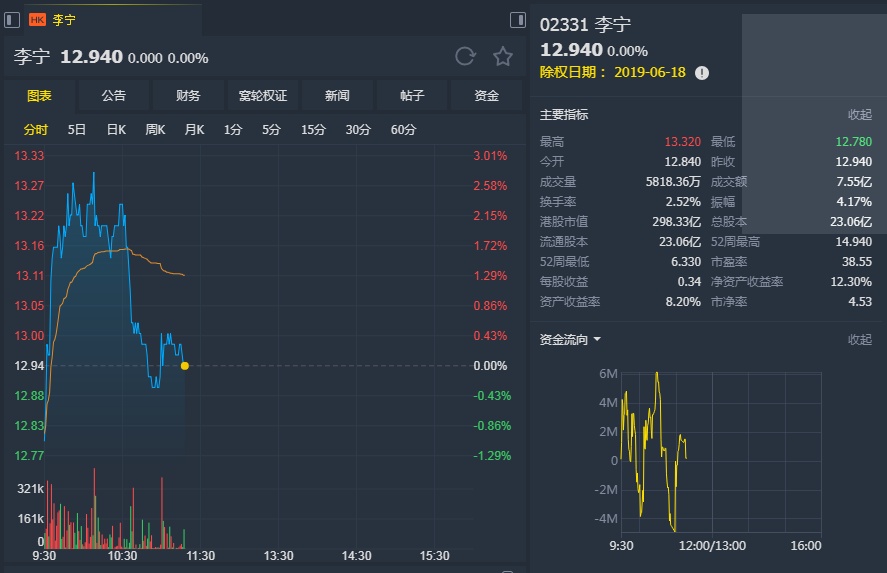
Task: Select the 5日 chart period
Action: 77,129
